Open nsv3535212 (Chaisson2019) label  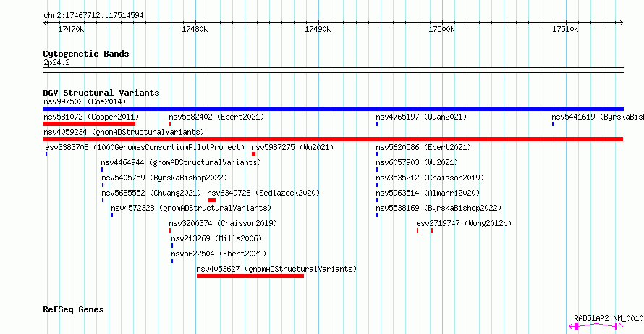click(430, 178)
